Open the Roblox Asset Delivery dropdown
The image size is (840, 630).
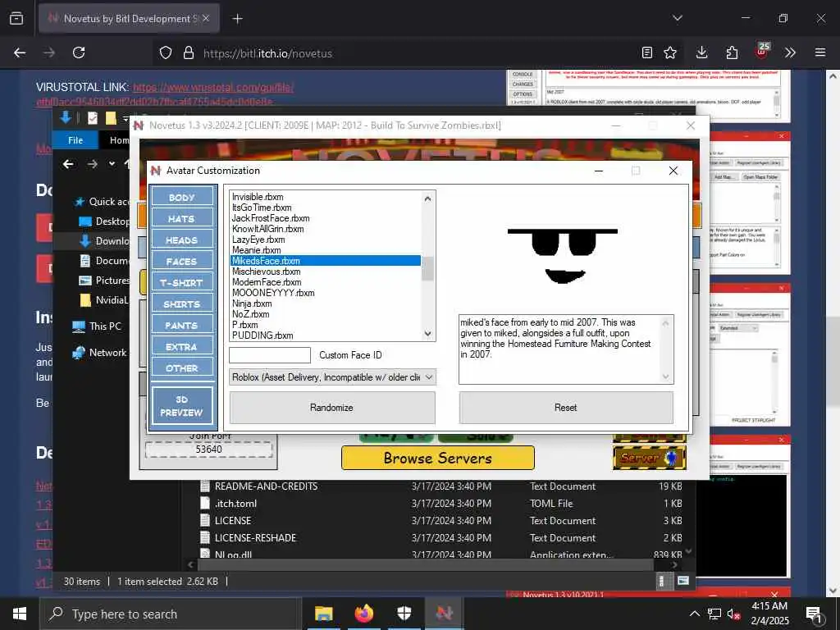332,377
